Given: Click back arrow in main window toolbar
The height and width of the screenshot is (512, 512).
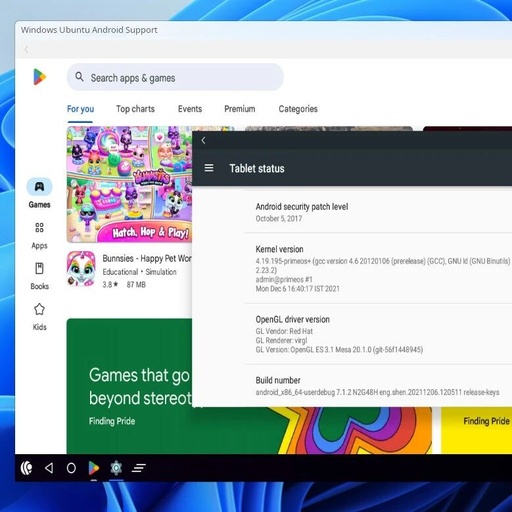Looking at the screenshot, I should (x=27, y=50).
